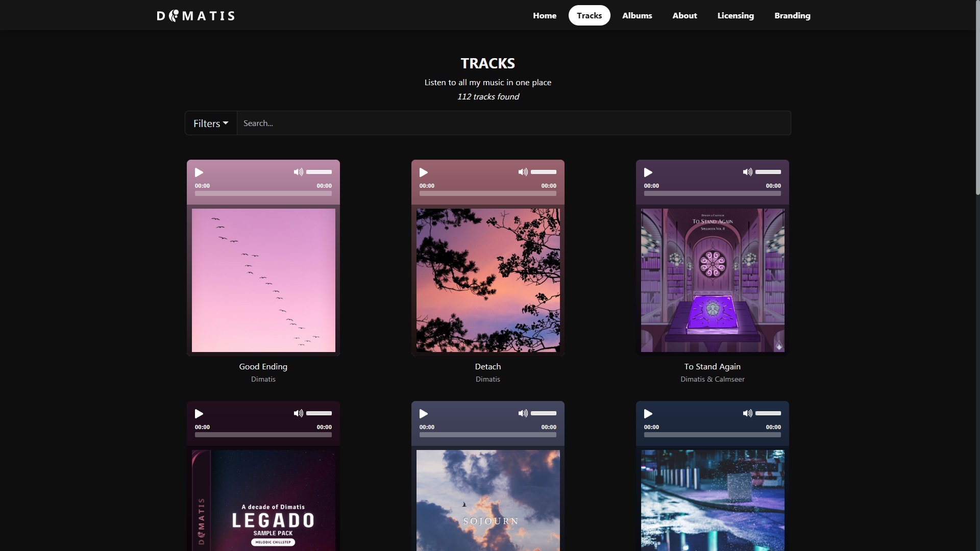This screenshot has height=551, width=980.
Task: Adjust the Sojourn player volume slider
Action: pyautogui.click(x=544, y=413)
